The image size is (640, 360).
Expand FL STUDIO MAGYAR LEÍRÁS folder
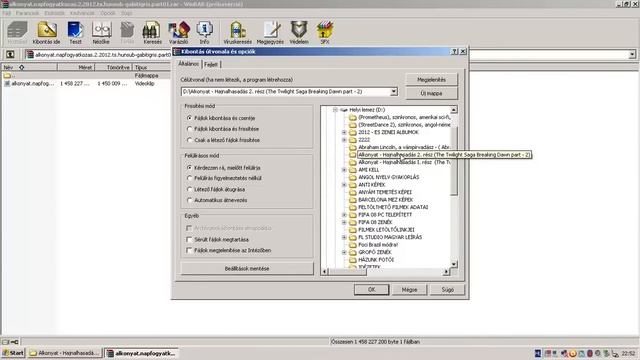344,237
